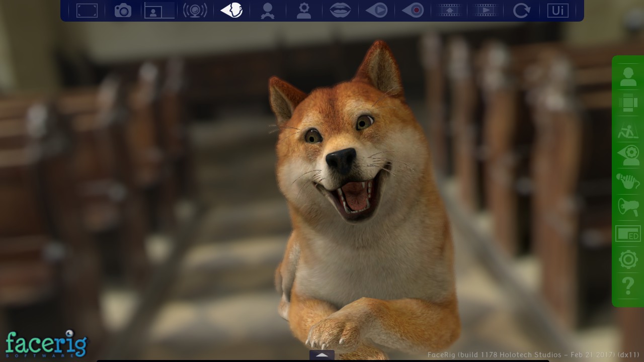Screen dimensions: 644x362
Task: Take a screenshot with the camera icon
Action: [123, 10]
